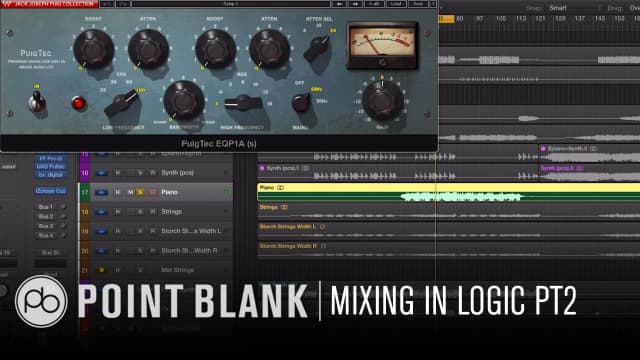Click the Piano track icon
Image resolution: width=640 pixels, height=360 pixels.
click(101, 192)
